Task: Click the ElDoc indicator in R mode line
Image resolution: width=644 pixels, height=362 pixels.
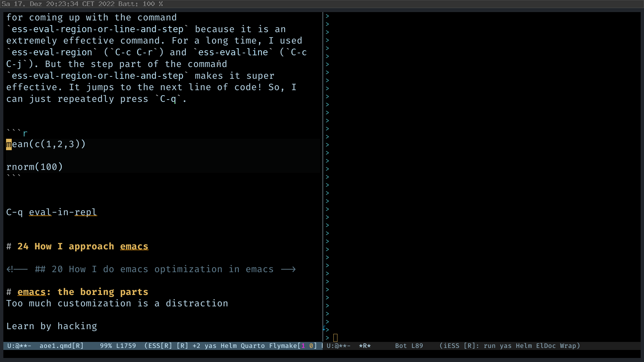Action: coord(546,346)
